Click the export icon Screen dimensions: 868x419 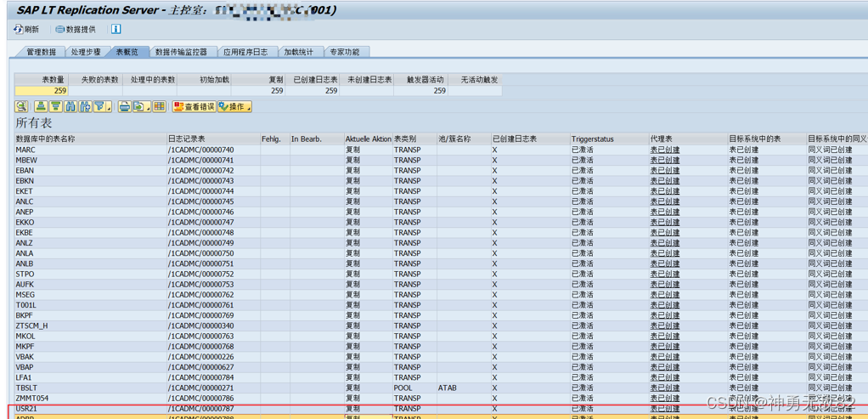pyautogui.click(x=139, y=106)
